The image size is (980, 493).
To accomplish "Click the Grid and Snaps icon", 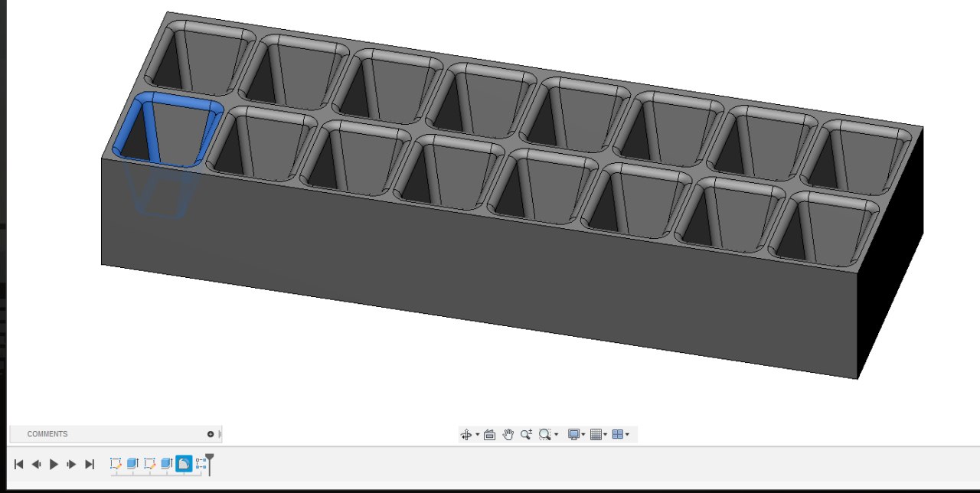I will 596,435.
